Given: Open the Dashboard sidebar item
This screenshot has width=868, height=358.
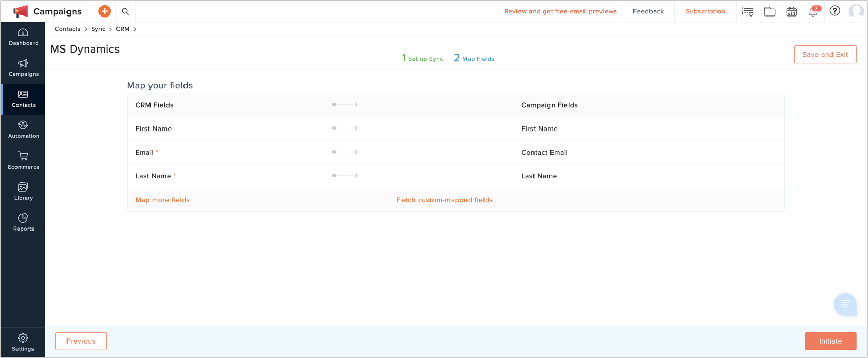Looking at the screenshot, I should pyautogui.click(x=23, y=37).
